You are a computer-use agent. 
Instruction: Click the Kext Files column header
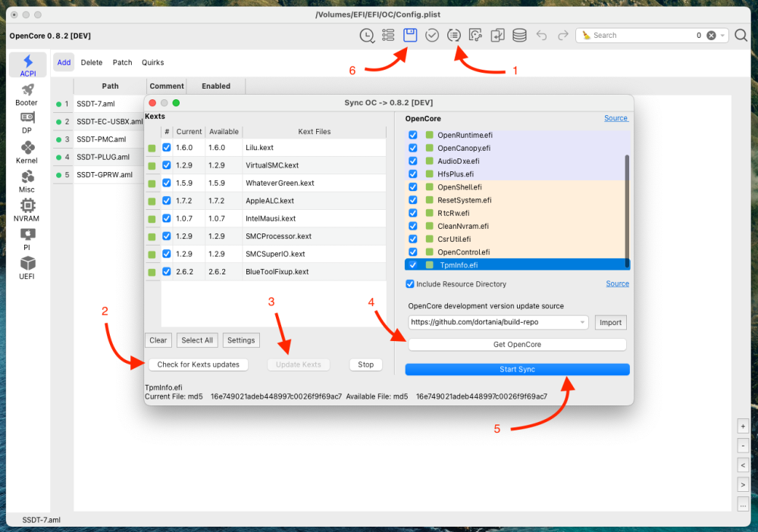315,131
